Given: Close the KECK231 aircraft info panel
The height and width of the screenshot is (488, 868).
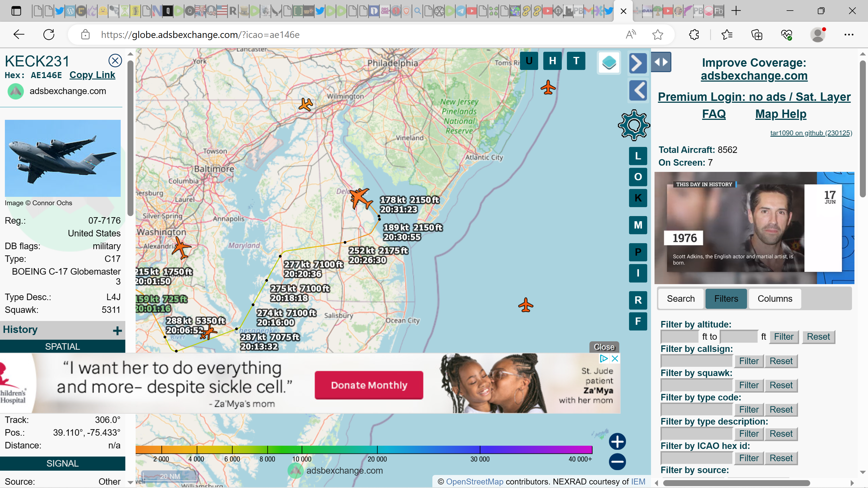Looking at the screenshot, I should [115, 61].
